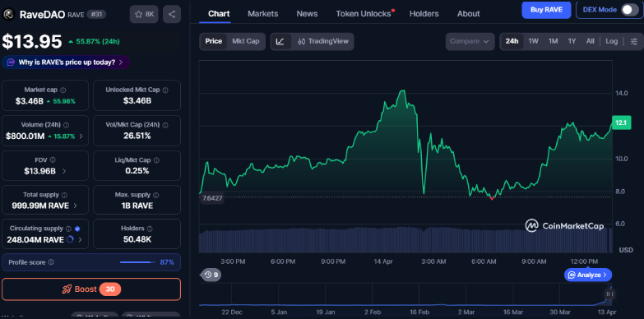Viewport: 644px width, 319px height.
Task: Click the 12.1 current price label
Action: click(x=622, y=123)
